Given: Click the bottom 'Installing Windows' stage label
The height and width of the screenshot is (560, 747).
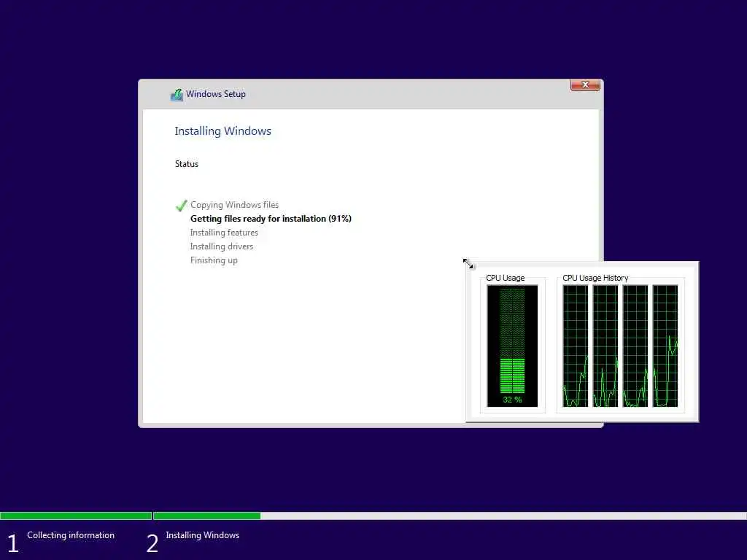Looking at the screenshot, I should pyautogui.click(x=203, y=535).
